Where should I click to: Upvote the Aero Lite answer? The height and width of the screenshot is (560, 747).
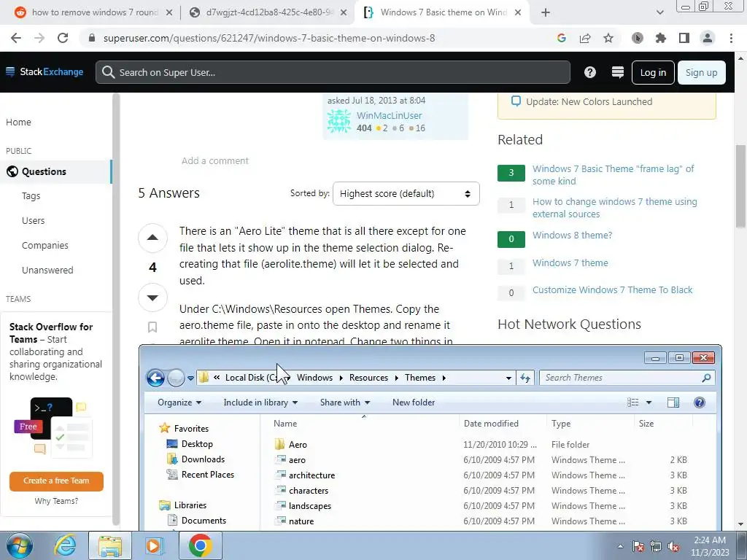pos(152,238)
